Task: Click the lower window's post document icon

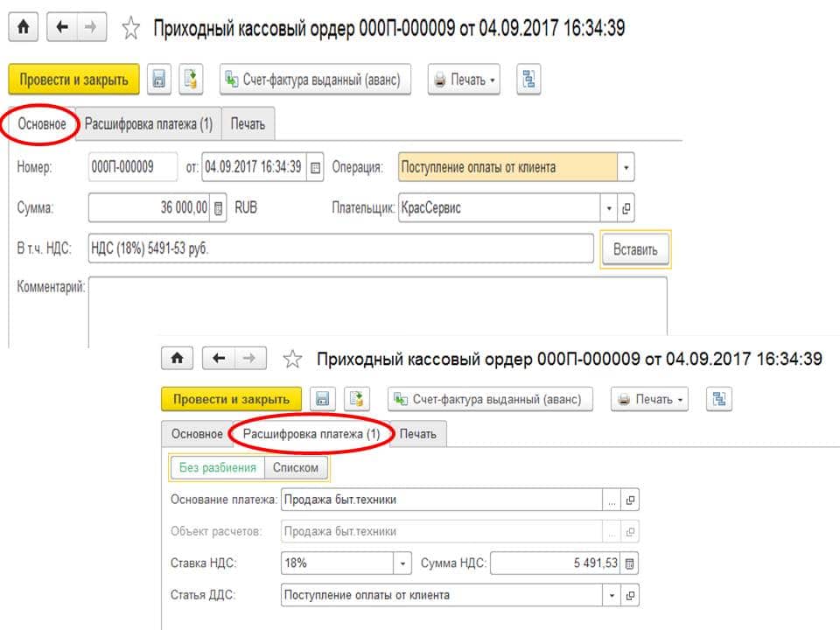Action: click(x=356, y=399)
